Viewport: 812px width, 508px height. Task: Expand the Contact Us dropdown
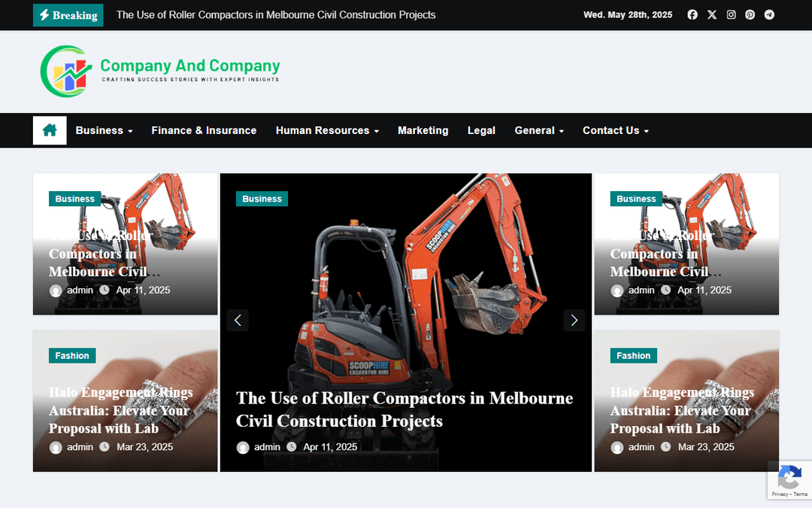pyautogui.click(x=616, y=131)
